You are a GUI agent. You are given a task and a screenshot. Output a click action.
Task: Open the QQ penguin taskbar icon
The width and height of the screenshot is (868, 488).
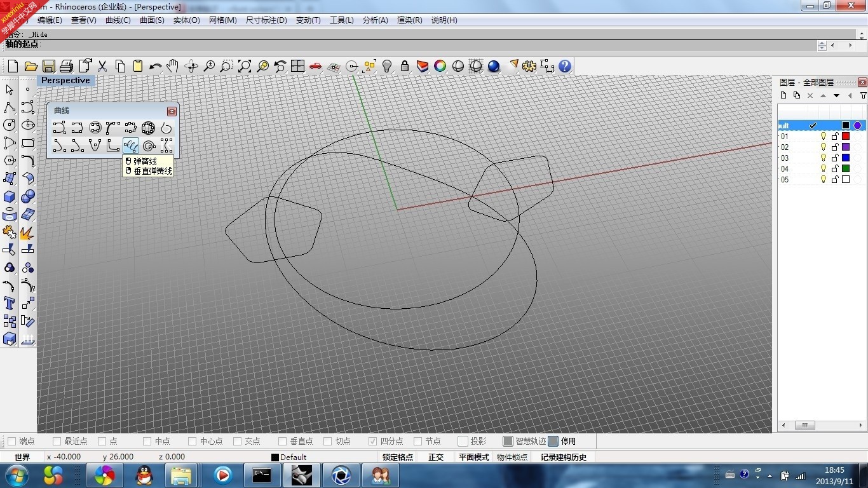coord(144,475)
